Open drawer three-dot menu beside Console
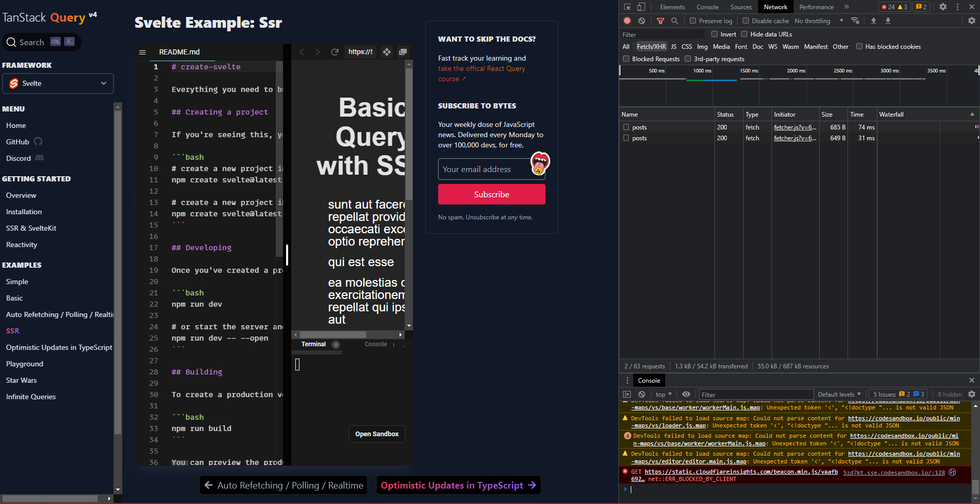This screenshot has height=504, width=980. (x=627, y=380)
